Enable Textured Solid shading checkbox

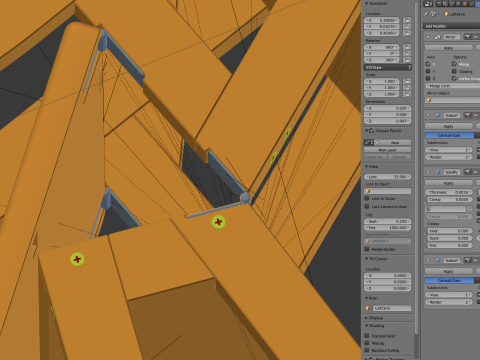pos(367,336)
